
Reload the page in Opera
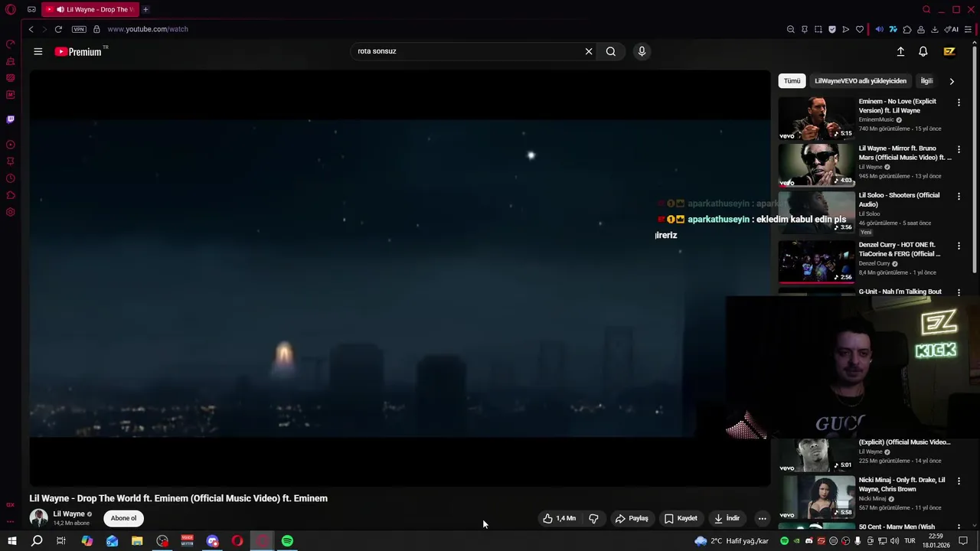tap(57, 29)
